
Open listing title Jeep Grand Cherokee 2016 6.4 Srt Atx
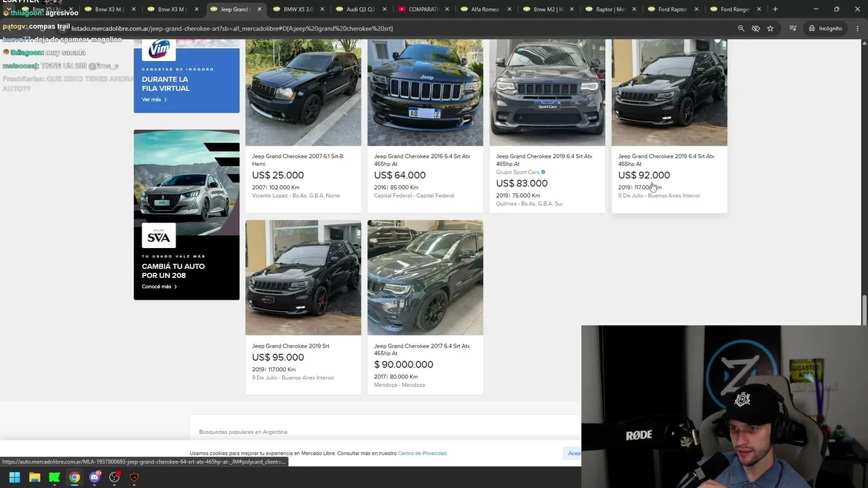(x=422, y=160)
